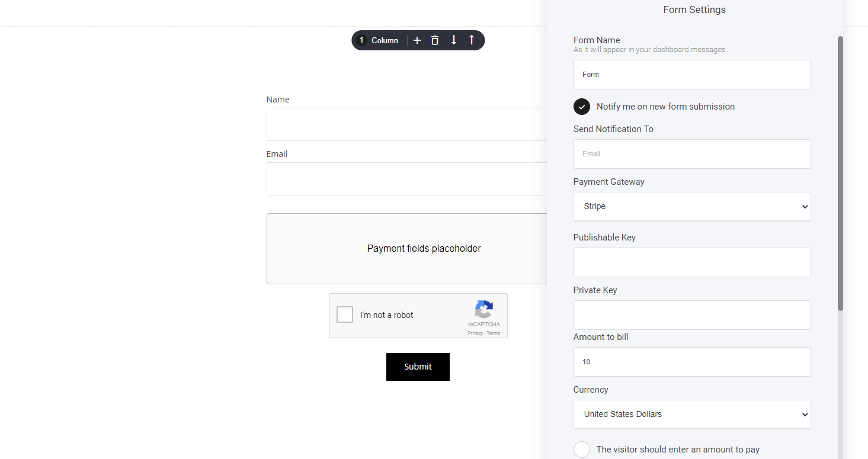Image resolution: width=868 pixels, height=459 pixels.
Task: Enable visitor should enter amount option
Action: point(582,450)
